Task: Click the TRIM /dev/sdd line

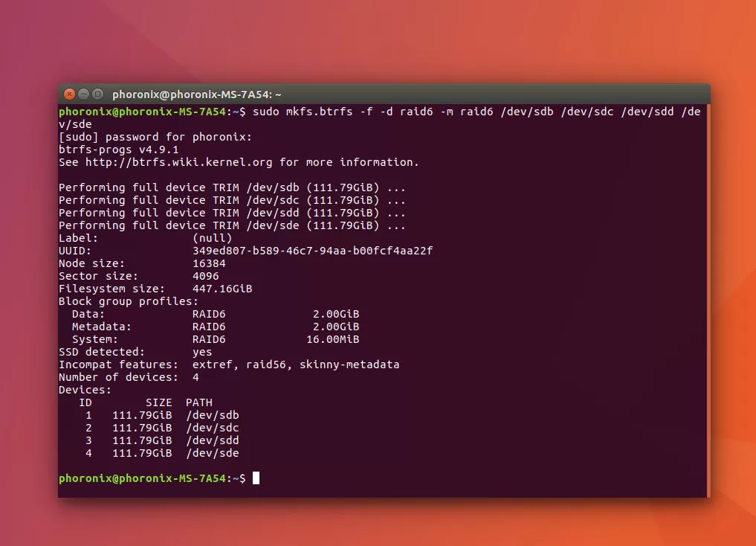Action: [232, 213]
